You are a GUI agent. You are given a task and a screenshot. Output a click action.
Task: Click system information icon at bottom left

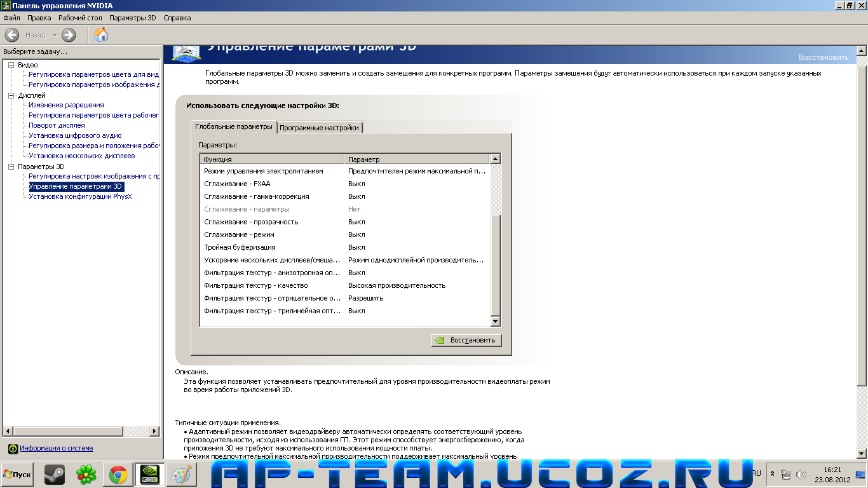13,449
